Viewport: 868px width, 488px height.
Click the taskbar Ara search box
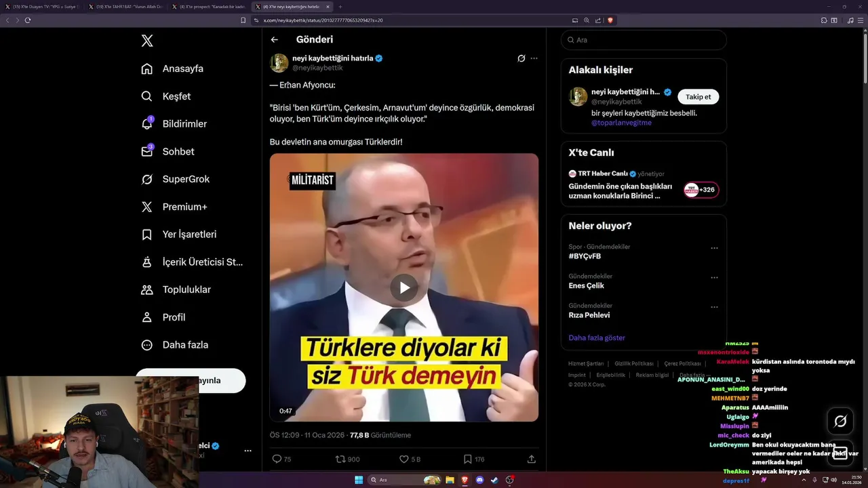(x=406, y=480)
